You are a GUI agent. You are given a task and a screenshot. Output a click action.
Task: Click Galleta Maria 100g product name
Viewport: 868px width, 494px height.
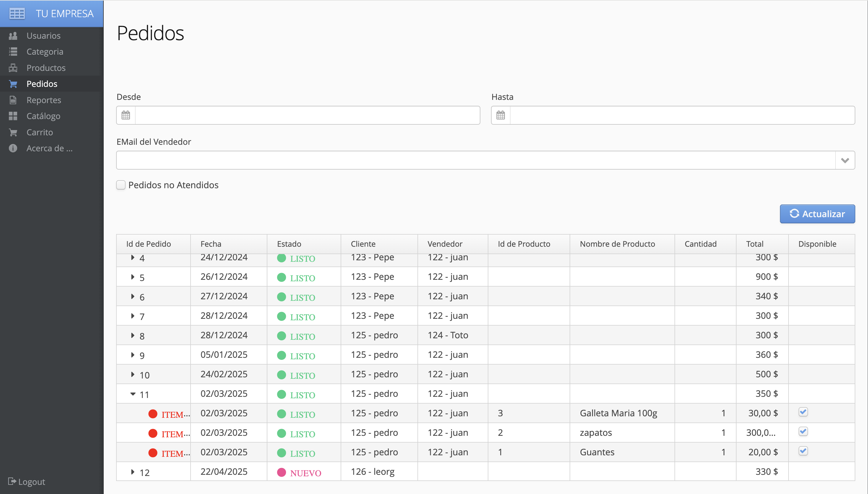click(618, 413)
